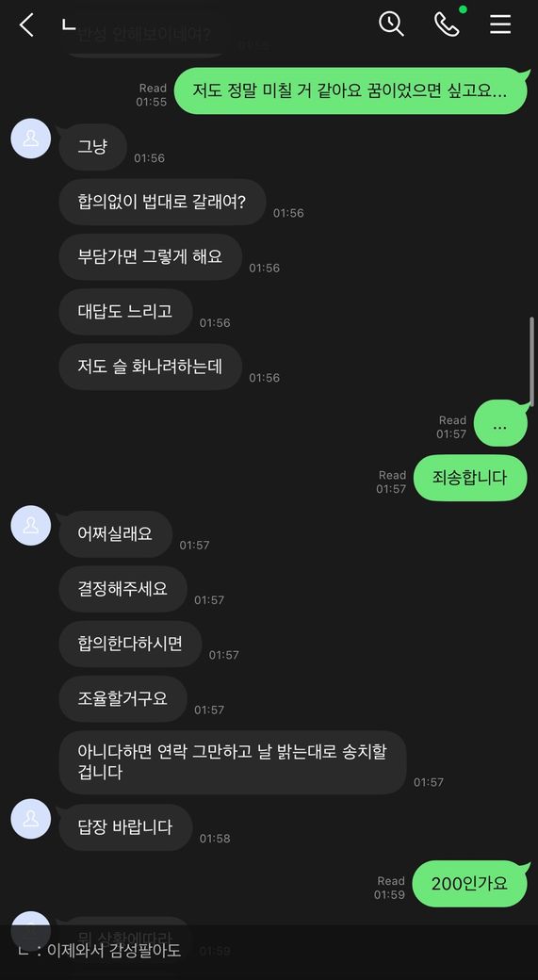Viewport: 538px width, 980px height.
Task: Start a voice call with phone icon
Action: tap(447, 24)
